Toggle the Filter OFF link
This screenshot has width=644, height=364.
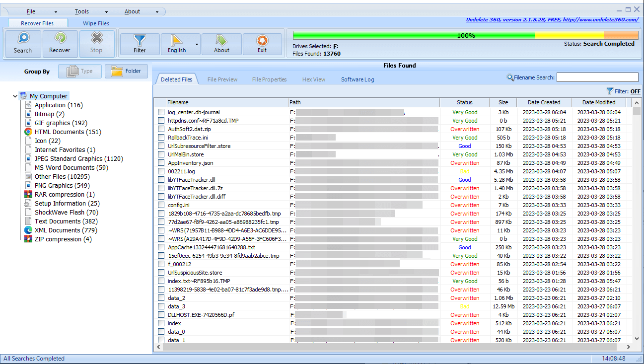635,91
